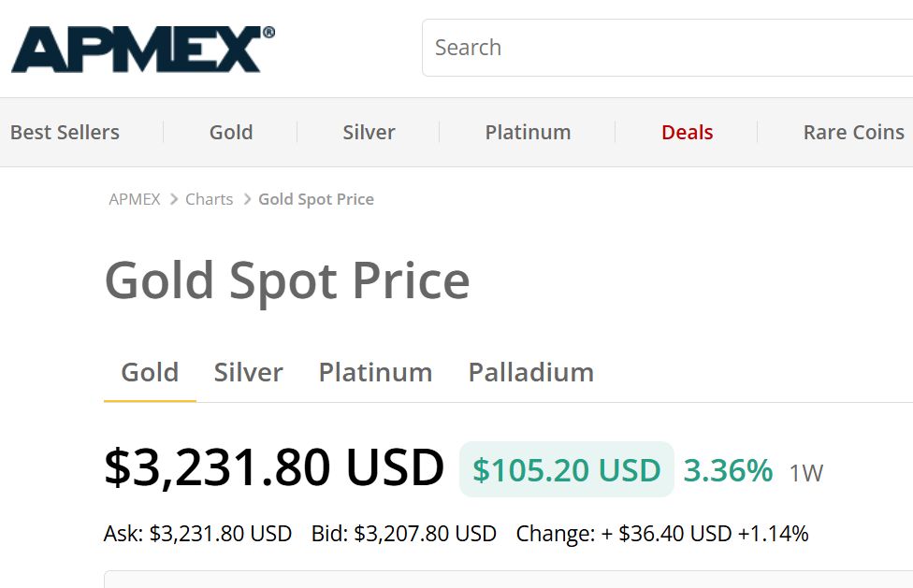This screenshot has height=588, width=913.
Task: Click chevron arrow after Charts breadcrumb
Action: coord(247,199)
